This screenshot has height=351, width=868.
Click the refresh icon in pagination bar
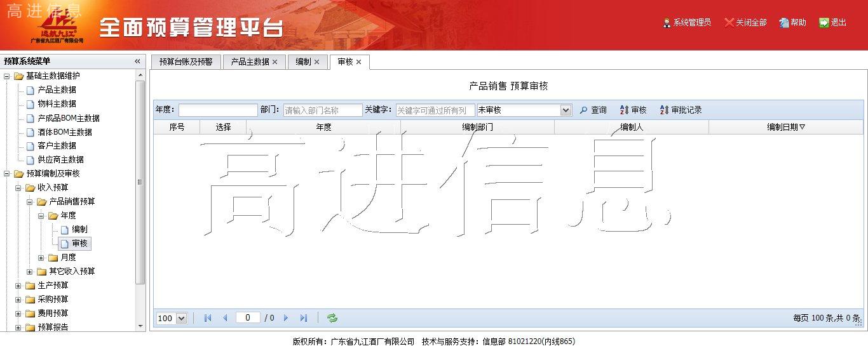click(332, 318)
